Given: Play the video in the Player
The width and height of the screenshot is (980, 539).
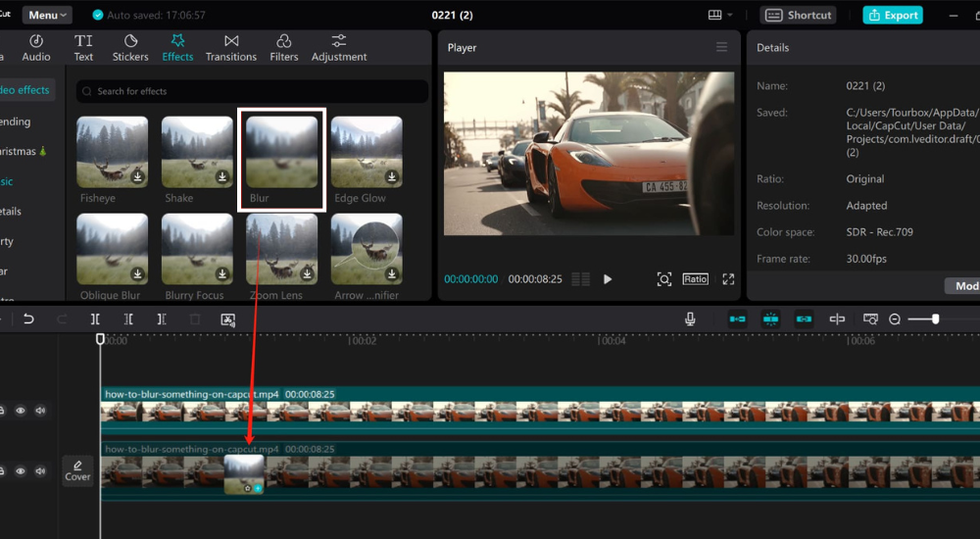Looking at the screenshot, I should tap(608, 279).
